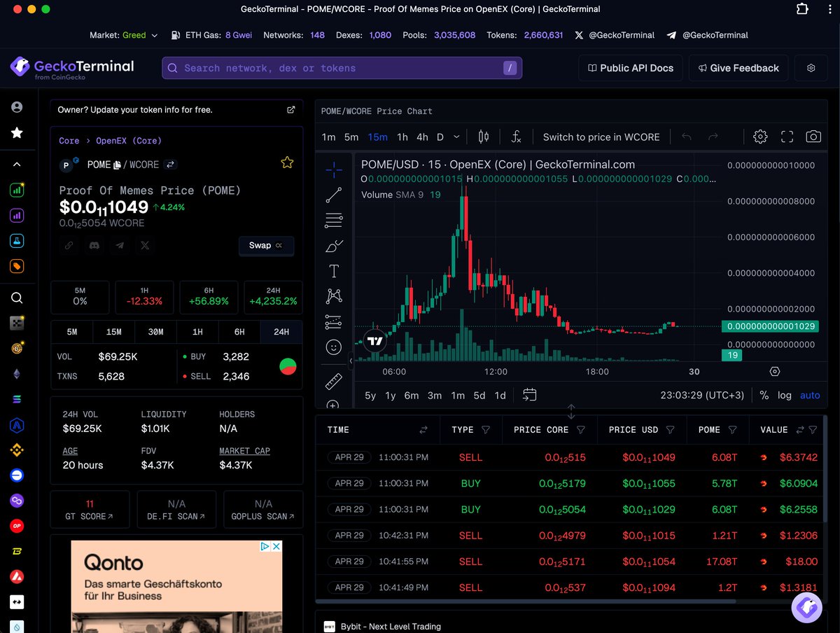Open chart settings gear icon
Screen dimensions: 840x633
(x=760, y=137)
